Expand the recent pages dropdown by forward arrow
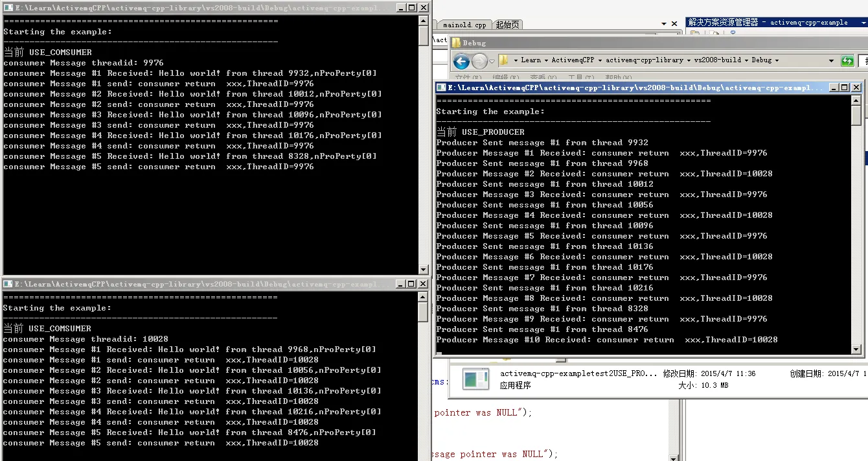Viewport: 868px width, 461px height. (x=492, y=62)
